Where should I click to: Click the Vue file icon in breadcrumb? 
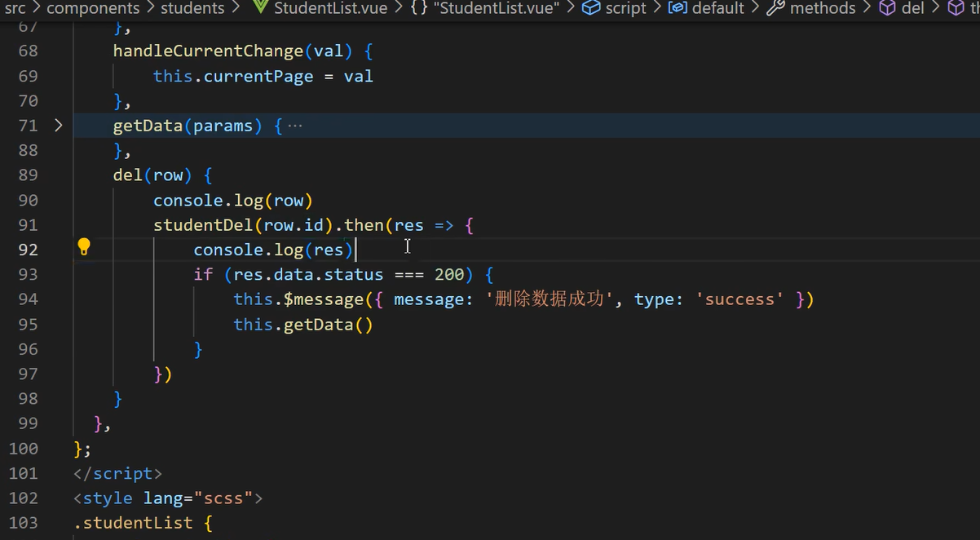coord(260,8)
